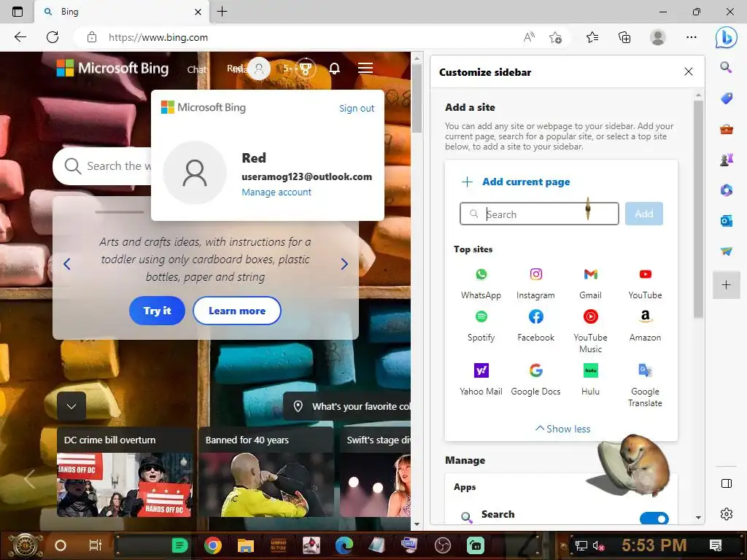The height and width of the screenshot is (560, 747).
Task: Open a new browser tab
Action: [x=222, y=12]
